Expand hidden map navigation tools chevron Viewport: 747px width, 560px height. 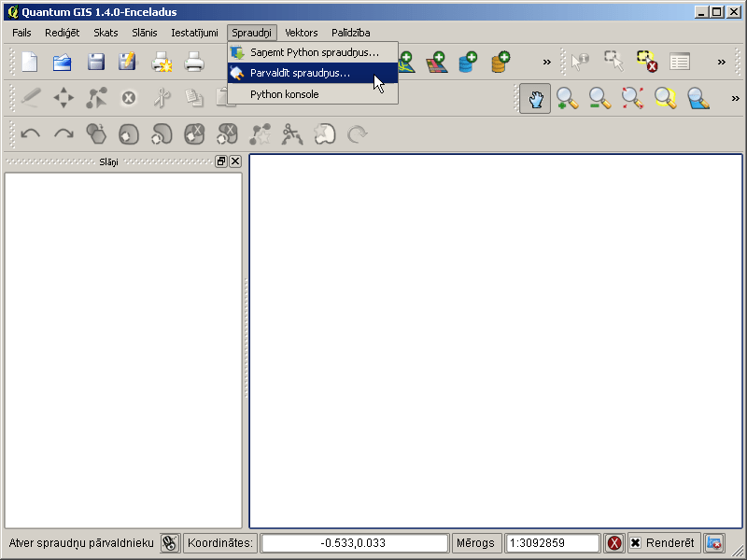735,99
